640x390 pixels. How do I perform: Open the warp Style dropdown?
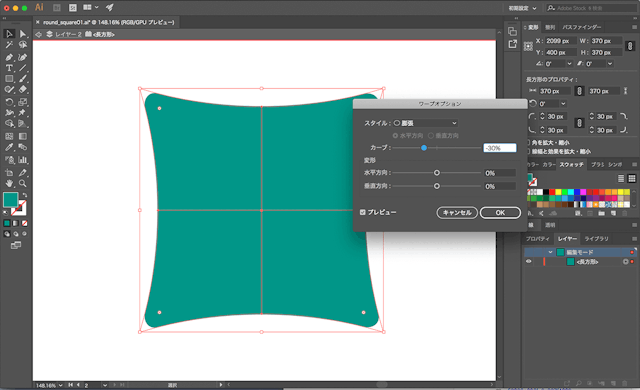coord(425,123)
